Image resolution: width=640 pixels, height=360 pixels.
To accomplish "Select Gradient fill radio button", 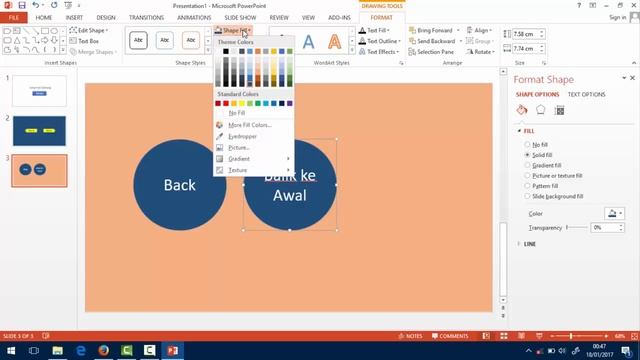I will coord(527,165).
